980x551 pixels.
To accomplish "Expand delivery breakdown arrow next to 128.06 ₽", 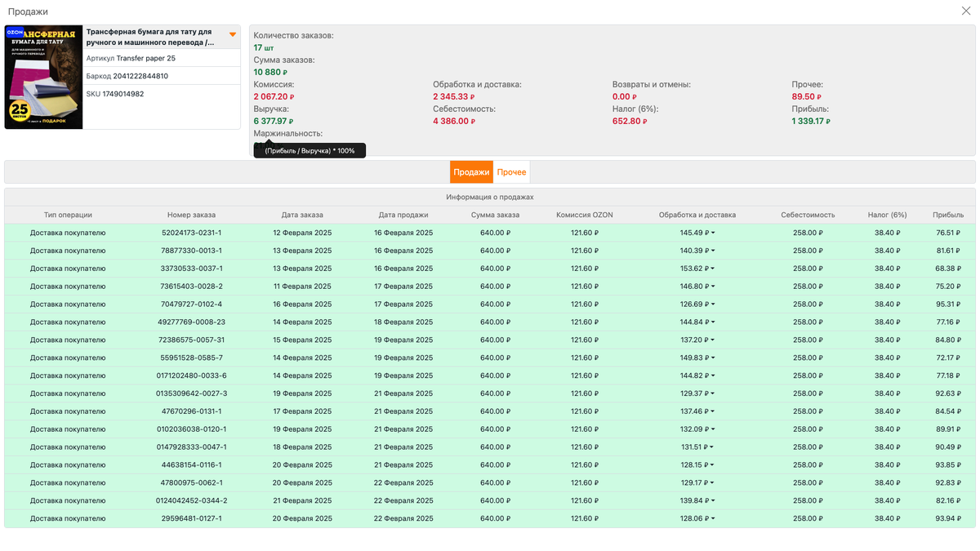I will point(713,518).
